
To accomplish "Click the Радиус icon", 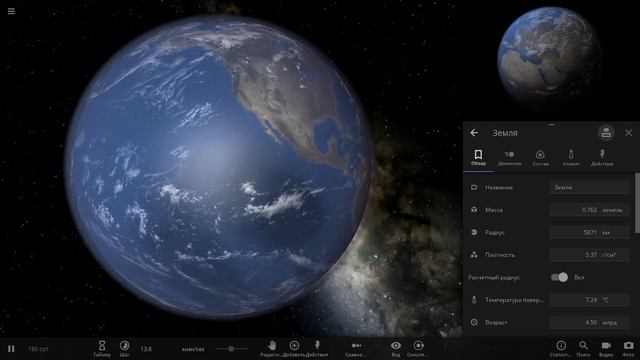I will pos(474,232).
